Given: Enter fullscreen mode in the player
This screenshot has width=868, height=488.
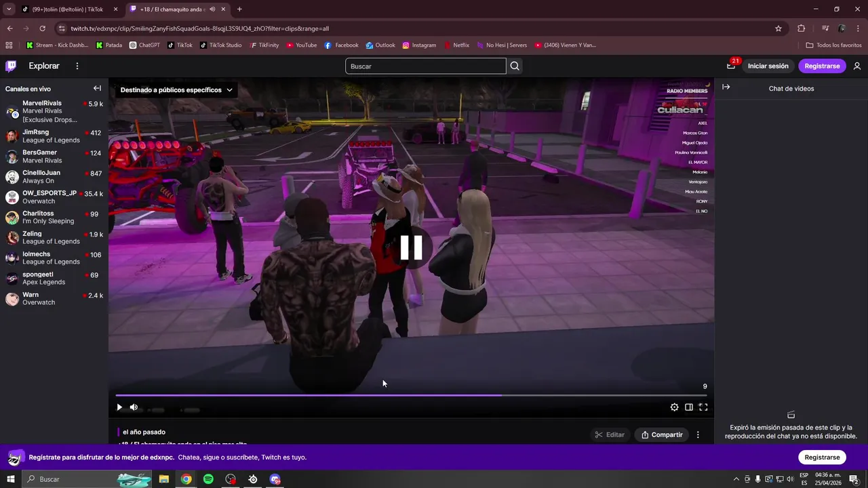Looking at the screenshot, I should [703, 407].
